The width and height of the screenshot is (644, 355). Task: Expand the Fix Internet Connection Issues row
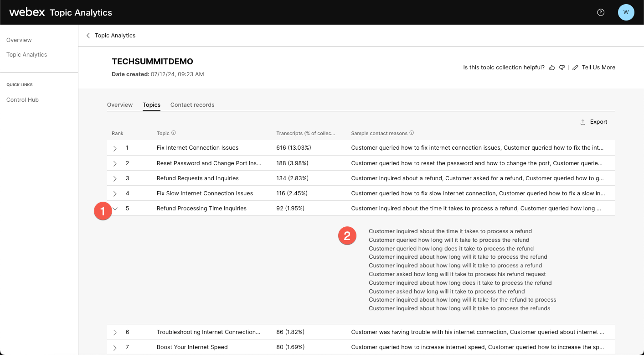115,148
